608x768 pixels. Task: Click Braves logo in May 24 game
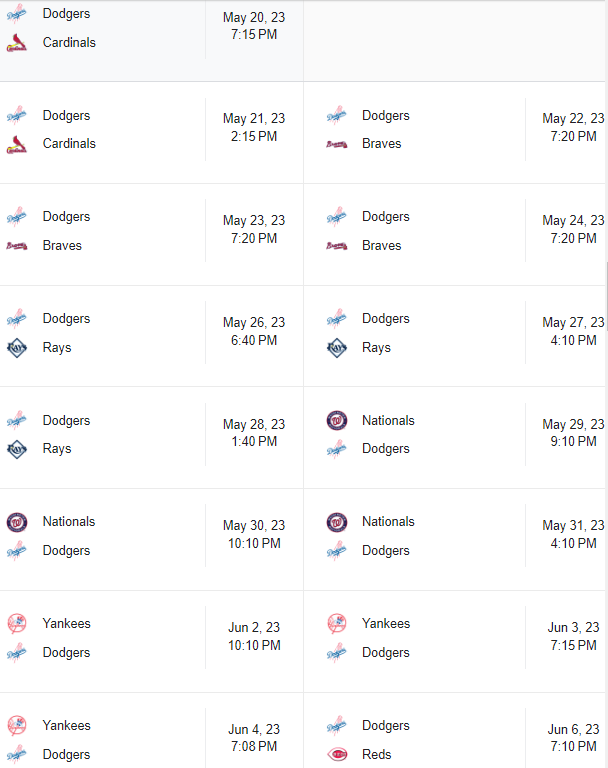(336, 246)
